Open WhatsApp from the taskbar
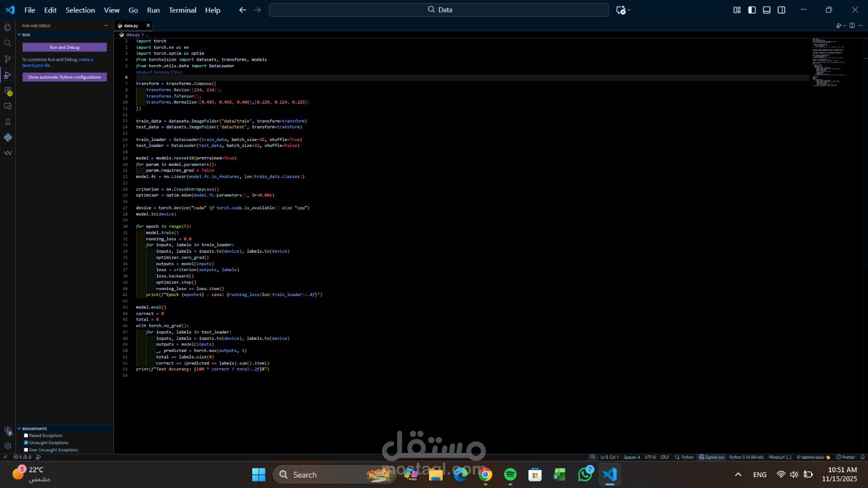The image size is (868, 488). tap(585, 474)
